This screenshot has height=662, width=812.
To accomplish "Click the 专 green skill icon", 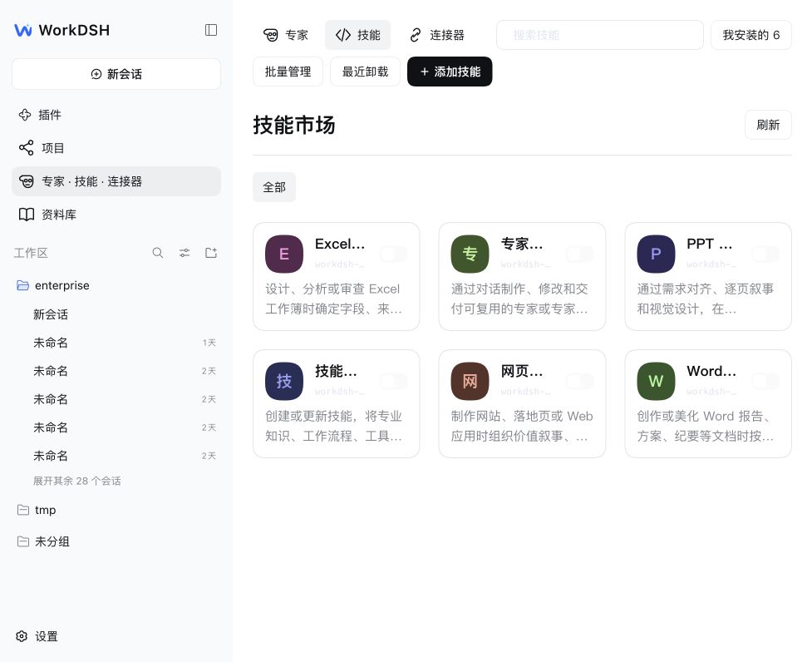I will 470,254.
